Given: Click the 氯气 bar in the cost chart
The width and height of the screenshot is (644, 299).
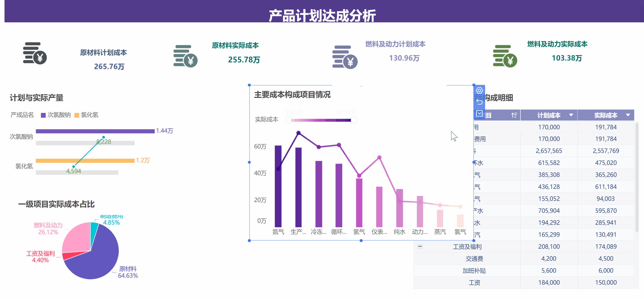Looking at the screenshot, I should point(460,221).
